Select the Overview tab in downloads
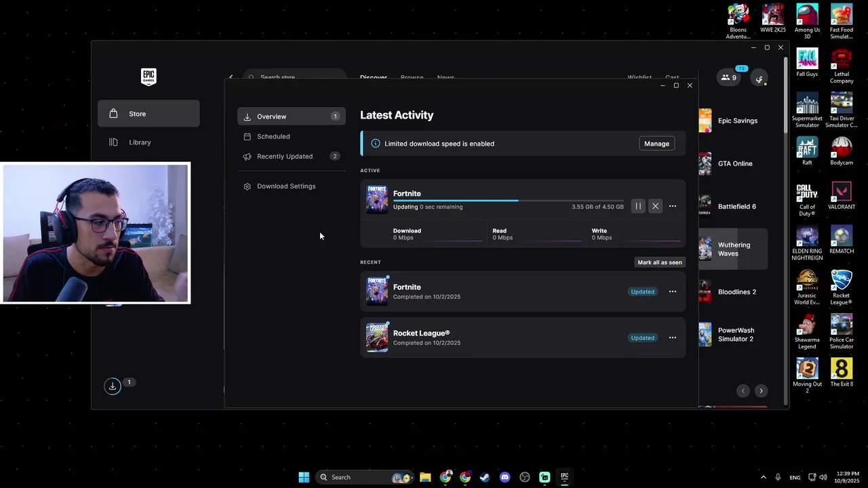Screen dimensions: 868x488 [292, 117]
